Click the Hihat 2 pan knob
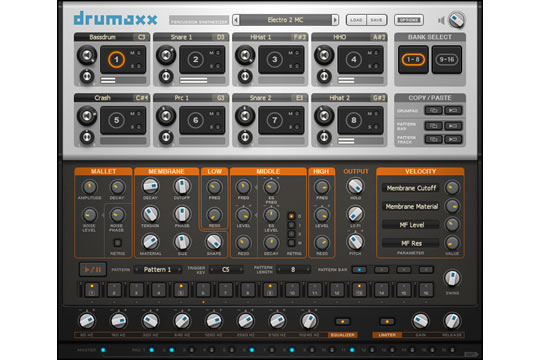 324,137
